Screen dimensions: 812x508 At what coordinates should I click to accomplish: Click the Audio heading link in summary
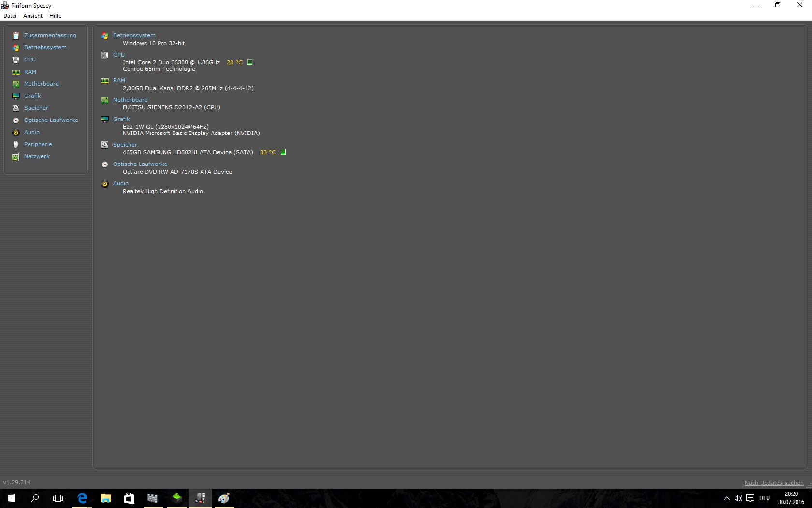coord(121,183)
